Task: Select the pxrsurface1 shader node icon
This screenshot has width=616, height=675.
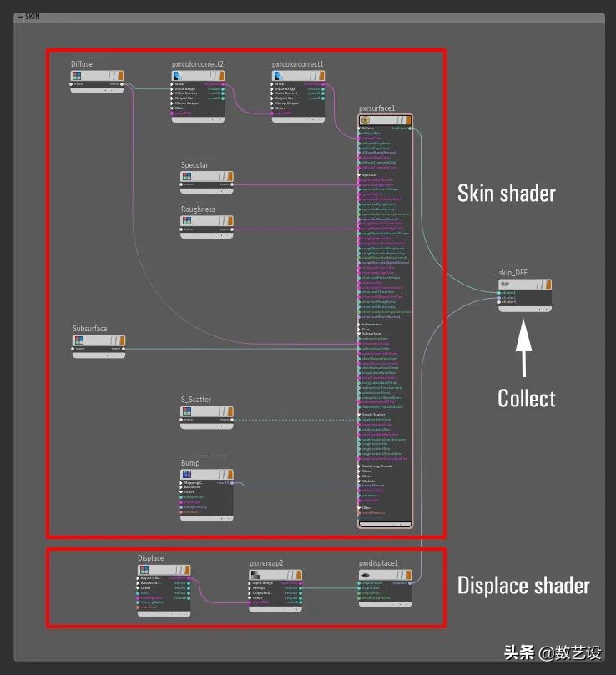Action: (365, 120)
